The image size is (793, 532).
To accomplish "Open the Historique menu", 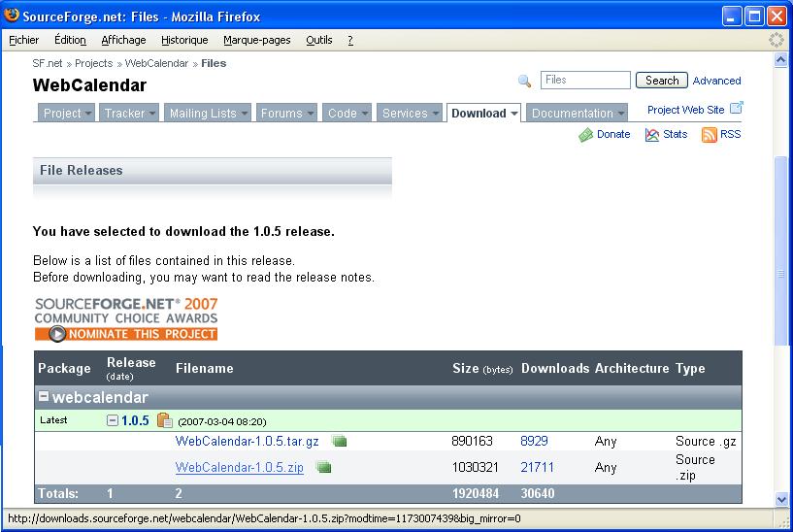I will pyautogui.click(x=184, y=40).
